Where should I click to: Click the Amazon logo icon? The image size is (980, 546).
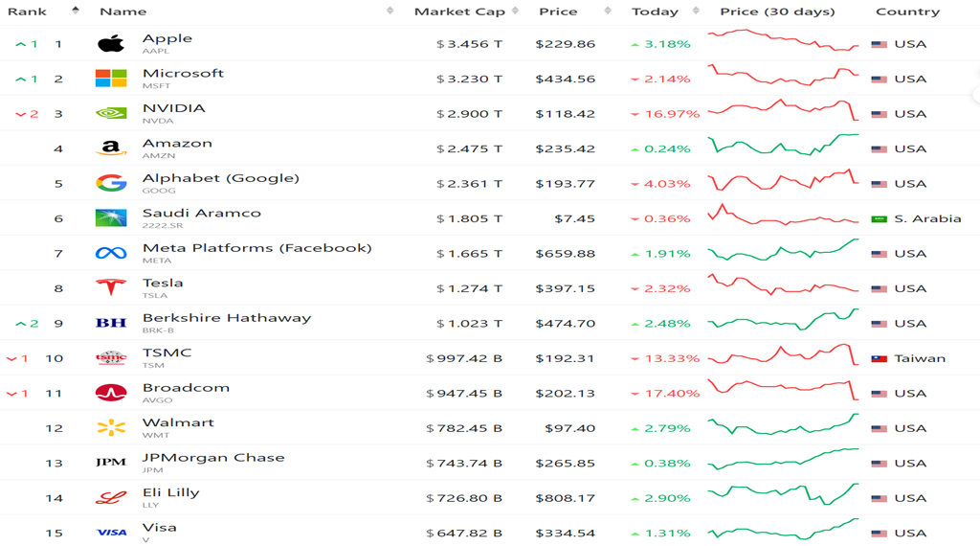click(111, 148)
